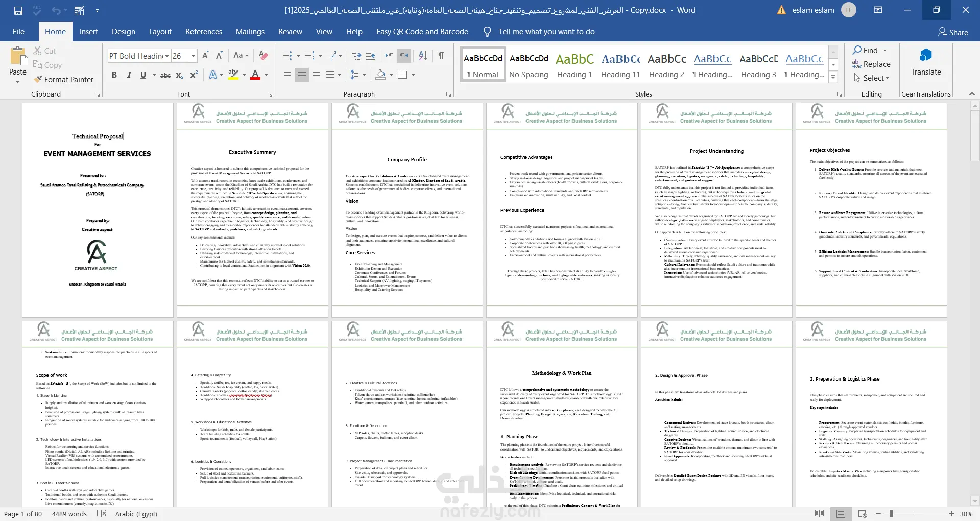Expand the Styles gallery more arrow

(833, 78)
